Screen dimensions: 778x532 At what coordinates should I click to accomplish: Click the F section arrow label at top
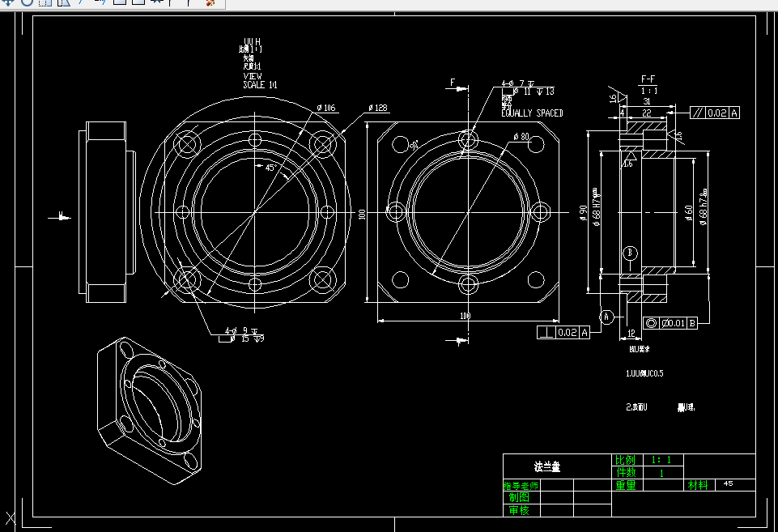click(453, 83)
